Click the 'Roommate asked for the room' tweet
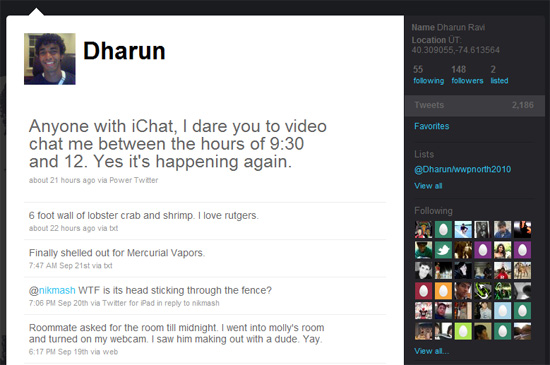Viewport: 550px width, 365px height. pyautogui.click(x=176, y=333)
